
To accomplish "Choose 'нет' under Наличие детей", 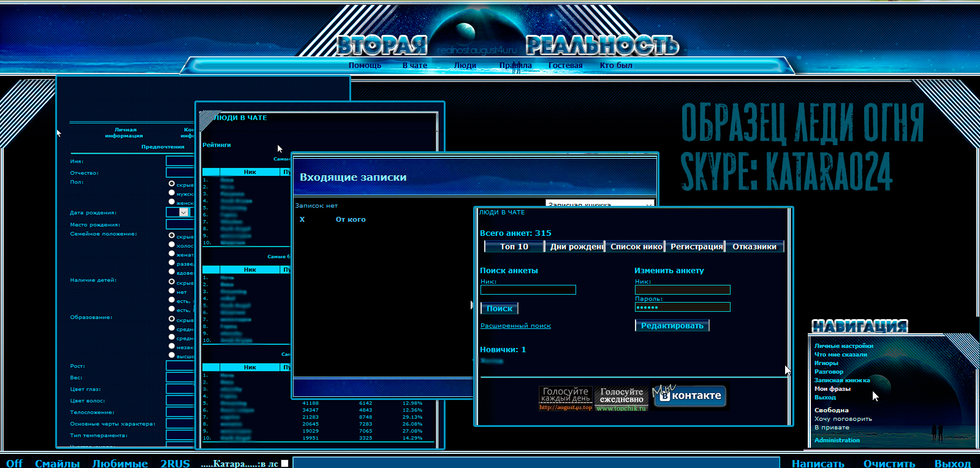I will 172,292.
